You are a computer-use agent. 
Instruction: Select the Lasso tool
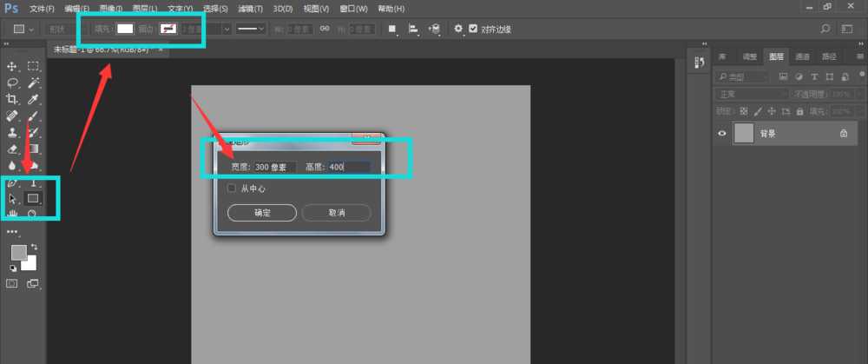[13, 83]
